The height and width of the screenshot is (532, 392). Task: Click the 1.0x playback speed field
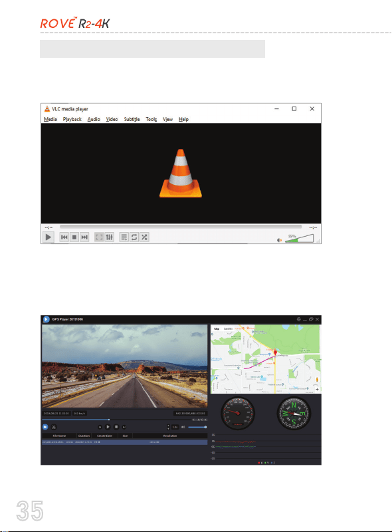pyautogui.click(x=175, y=427)
